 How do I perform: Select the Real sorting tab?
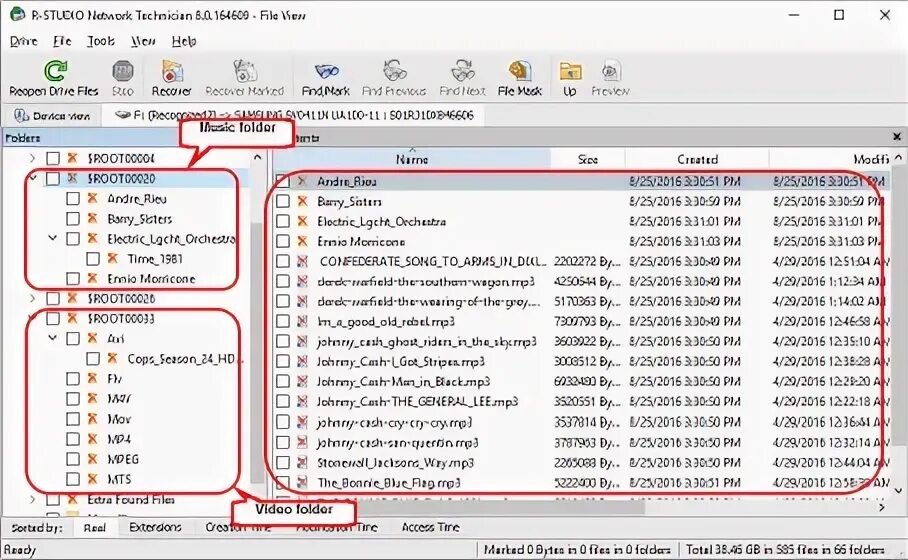coord(94,528)
